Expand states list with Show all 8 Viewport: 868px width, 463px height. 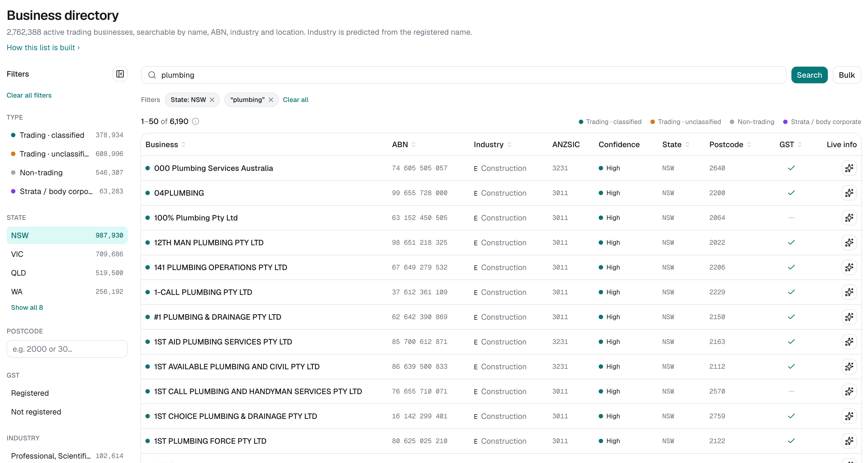tap(27, 308)
